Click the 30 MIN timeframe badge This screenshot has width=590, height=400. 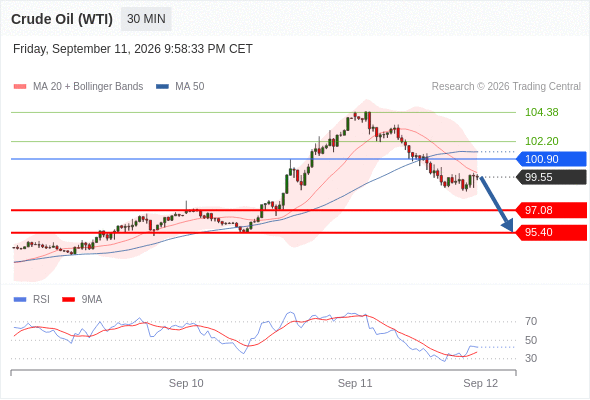click(x=146, y=19)
